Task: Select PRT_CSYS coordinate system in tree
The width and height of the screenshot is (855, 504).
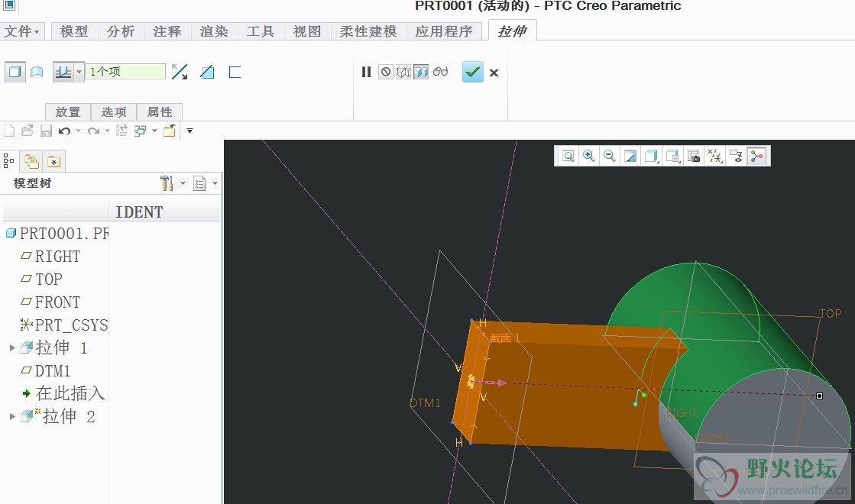Action: pyautogui.click(x=63, y=325)
